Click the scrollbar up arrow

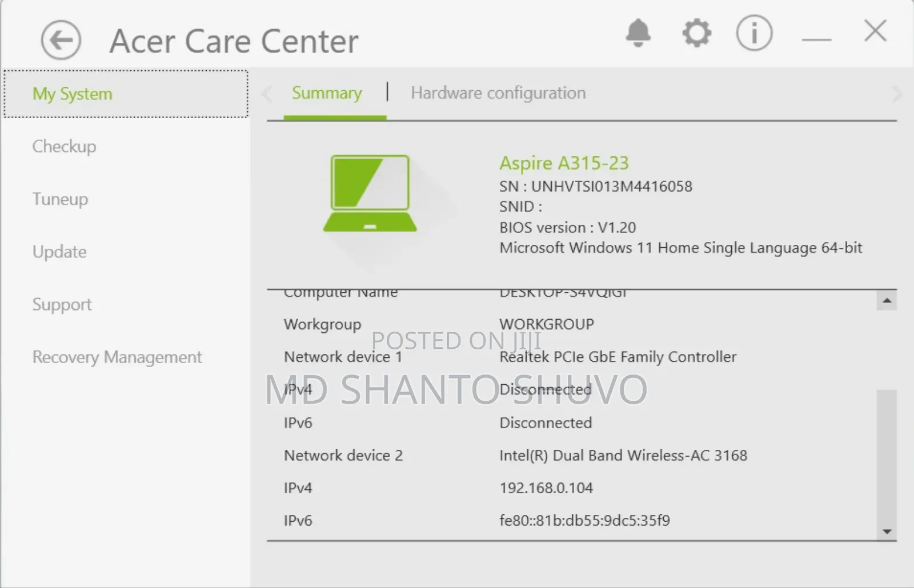pyautogui.click(x=887, y=300)
